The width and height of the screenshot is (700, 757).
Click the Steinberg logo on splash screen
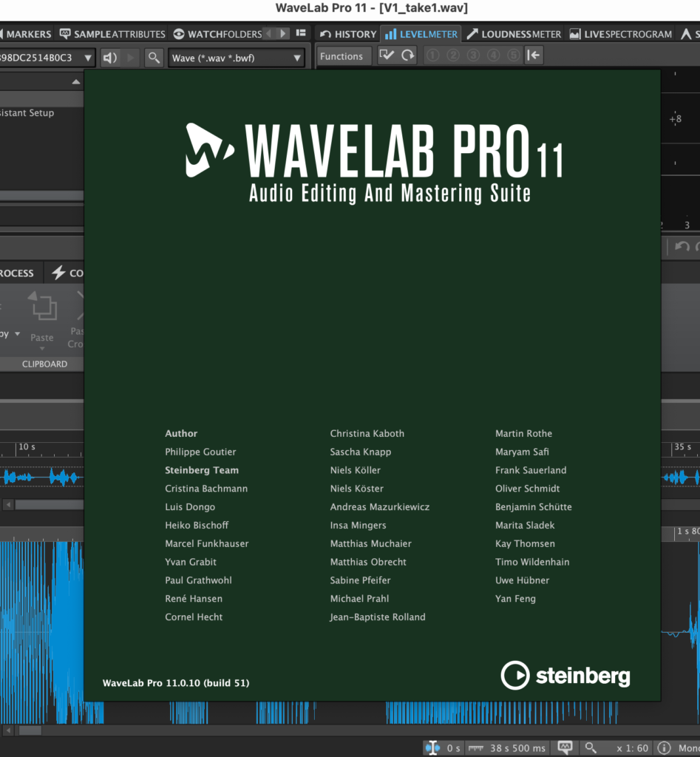[x=565, y=675]
